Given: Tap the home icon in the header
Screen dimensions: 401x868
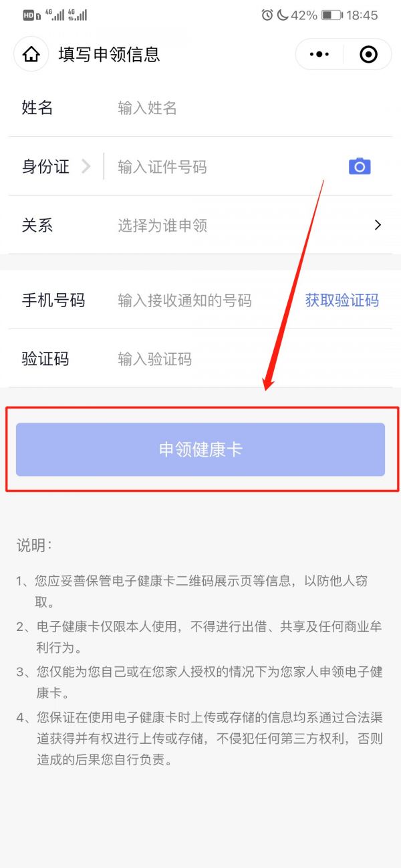Looking at the screenshot, I should [x=31, y=54].
